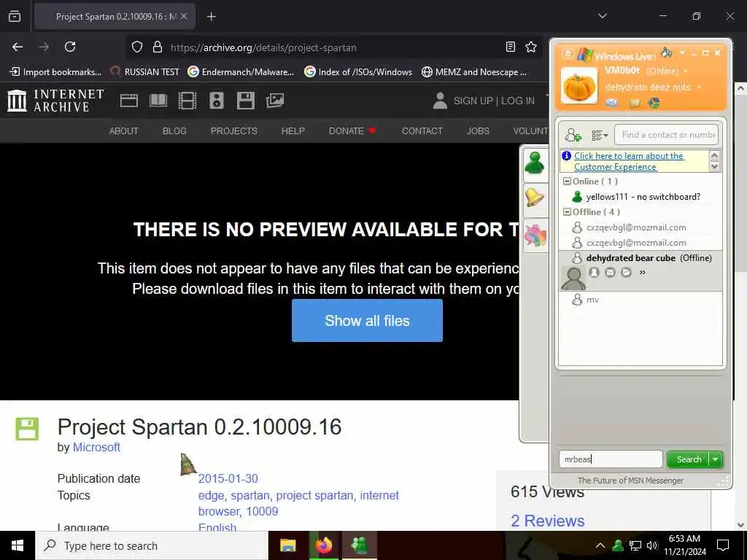Open the Messenger folder icon under status
The width and height of the screenshot is (747, 560).
[635, 103]
